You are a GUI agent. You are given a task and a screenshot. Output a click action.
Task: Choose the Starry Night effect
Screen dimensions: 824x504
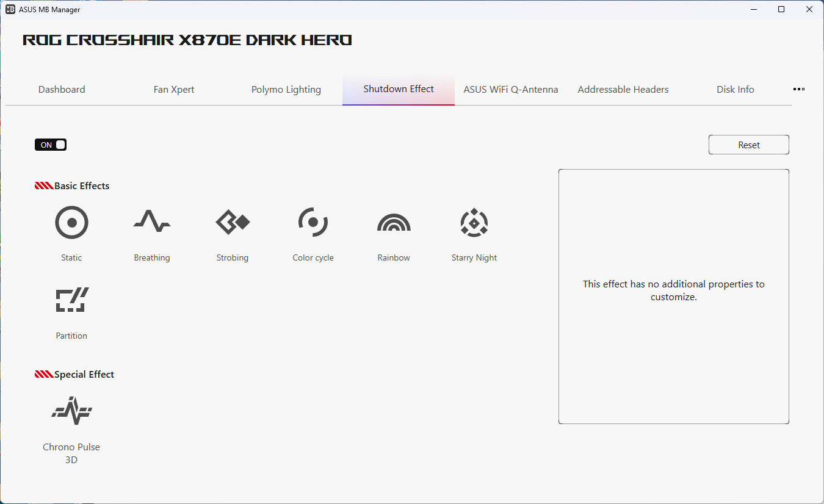(474, 223)
